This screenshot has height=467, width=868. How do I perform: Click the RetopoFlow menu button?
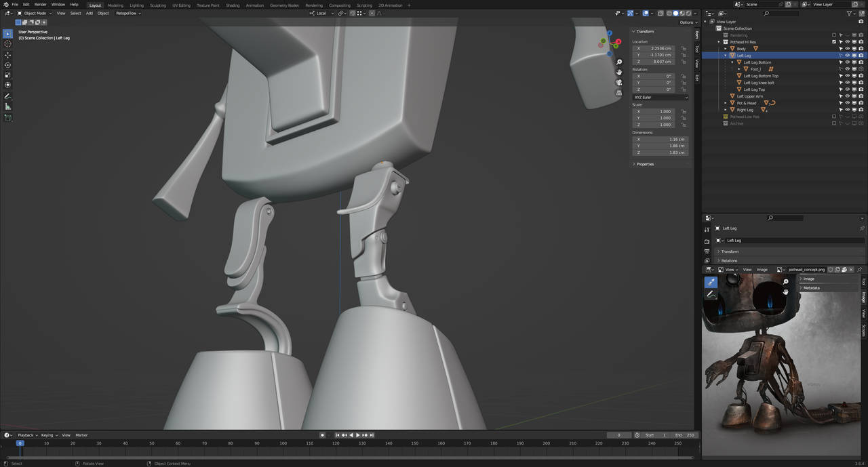click(x=128, y=13)
